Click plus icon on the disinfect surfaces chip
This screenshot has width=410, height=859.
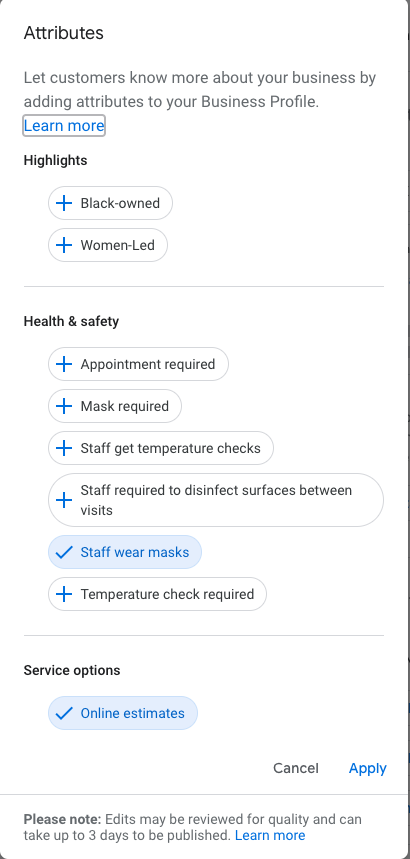(64, 500)
